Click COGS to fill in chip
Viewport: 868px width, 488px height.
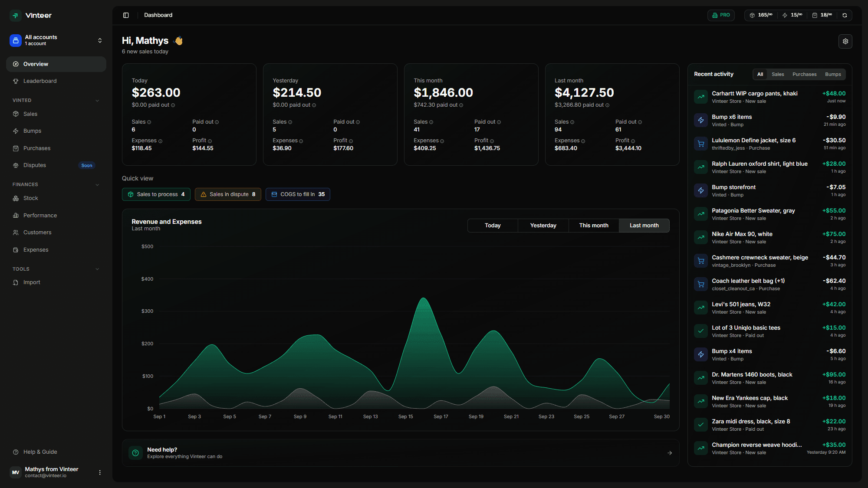[298, 194]
